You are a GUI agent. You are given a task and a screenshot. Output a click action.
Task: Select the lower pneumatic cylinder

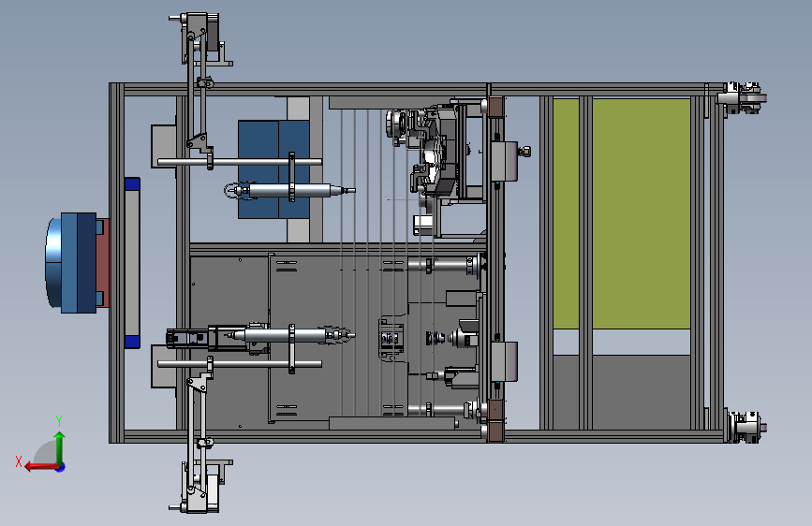click(x=290, y=335)
